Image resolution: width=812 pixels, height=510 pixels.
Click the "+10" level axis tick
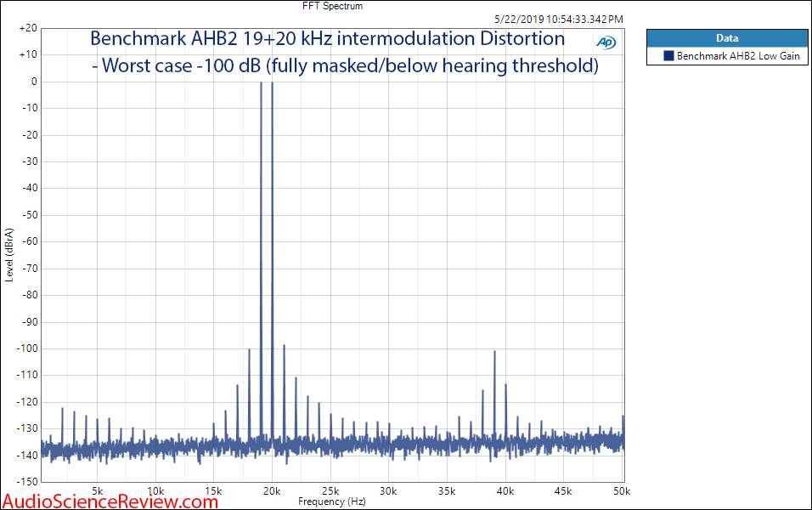[x=28, y=54]
